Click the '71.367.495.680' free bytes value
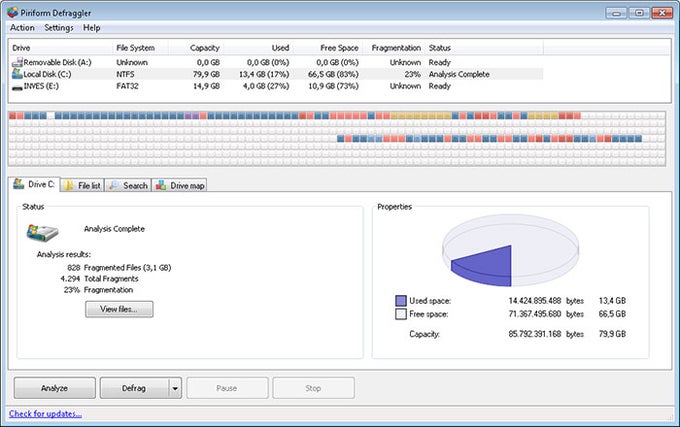 coord(535,314)
